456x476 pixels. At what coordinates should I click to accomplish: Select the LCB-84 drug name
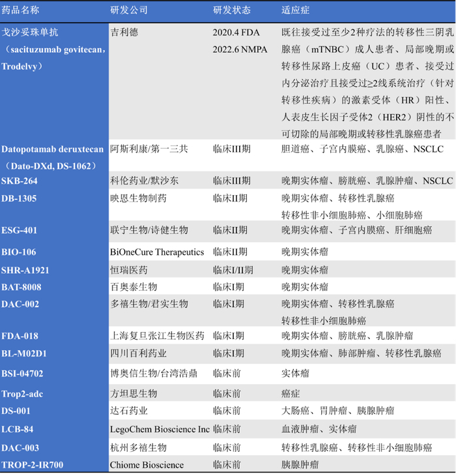[18, 429]
